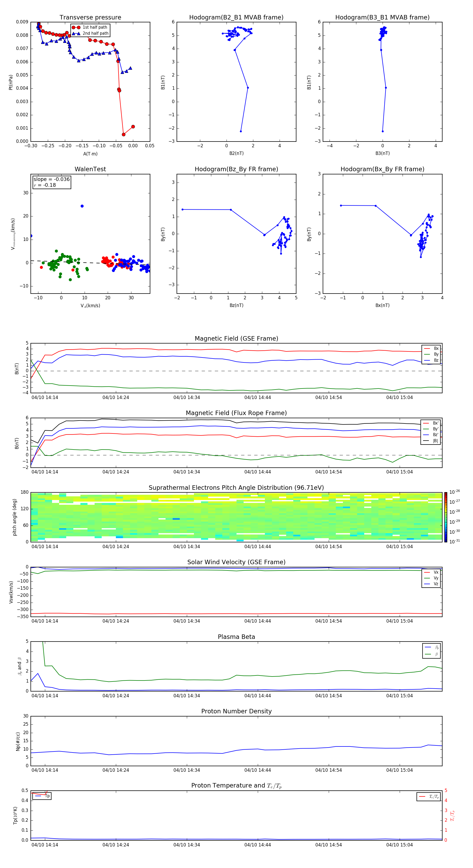Click the 'Transverse pressure' plot title

point(90,18)
